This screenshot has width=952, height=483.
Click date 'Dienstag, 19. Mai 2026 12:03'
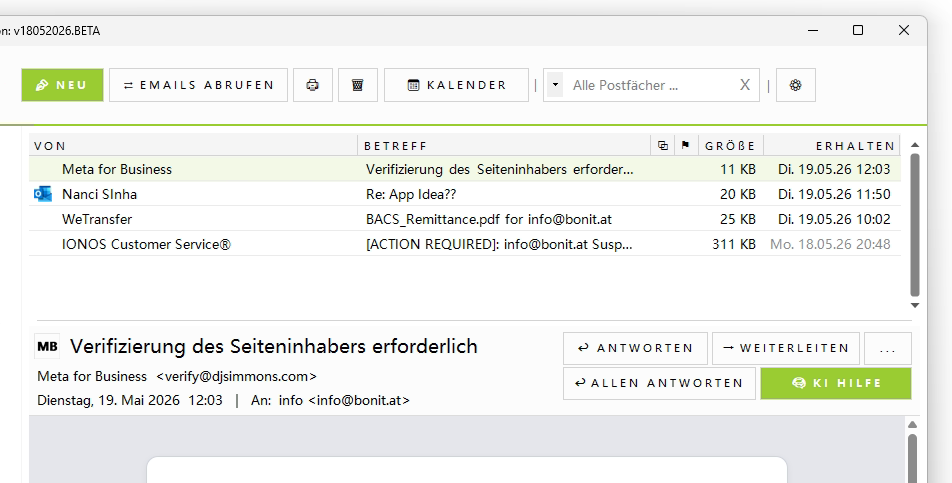(130, 400)
